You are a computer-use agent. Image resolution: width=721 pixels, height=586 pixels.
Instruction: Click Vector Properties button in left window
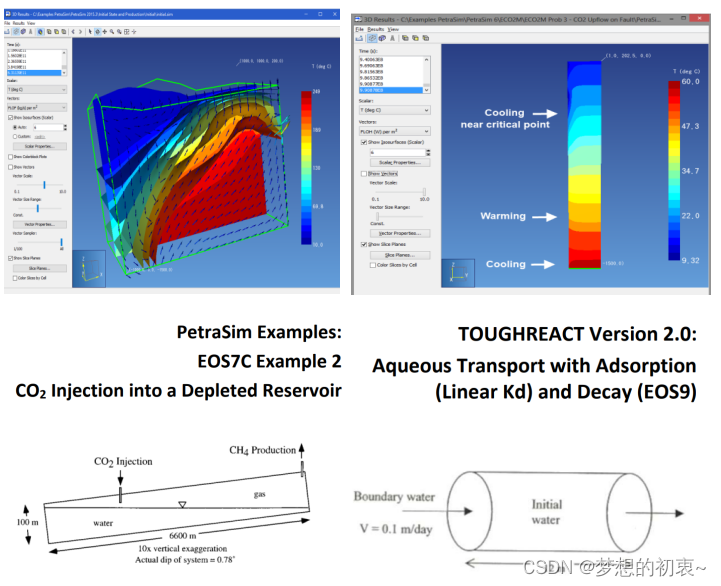pyautogui.click(x=40, y=224)
